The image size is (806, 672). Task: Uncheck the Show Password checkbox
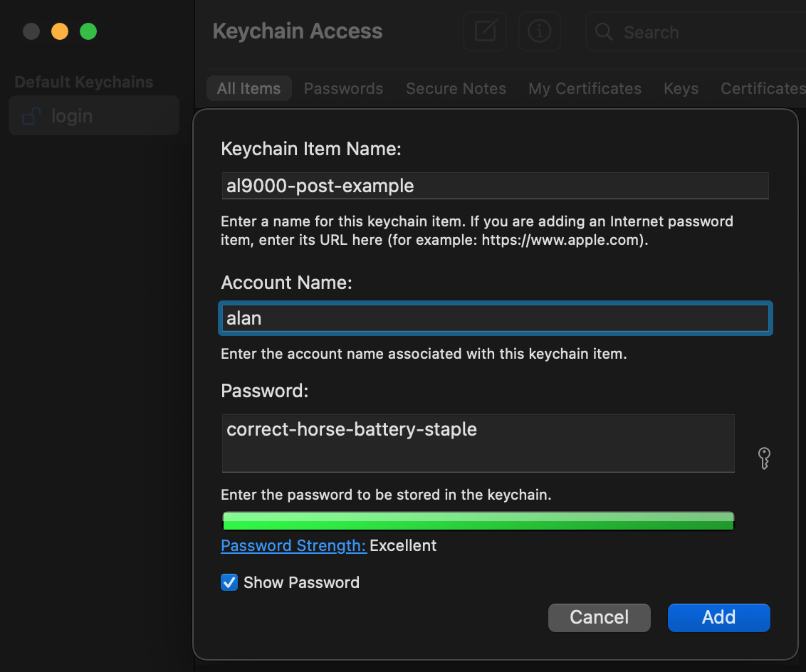coord(229,582)
